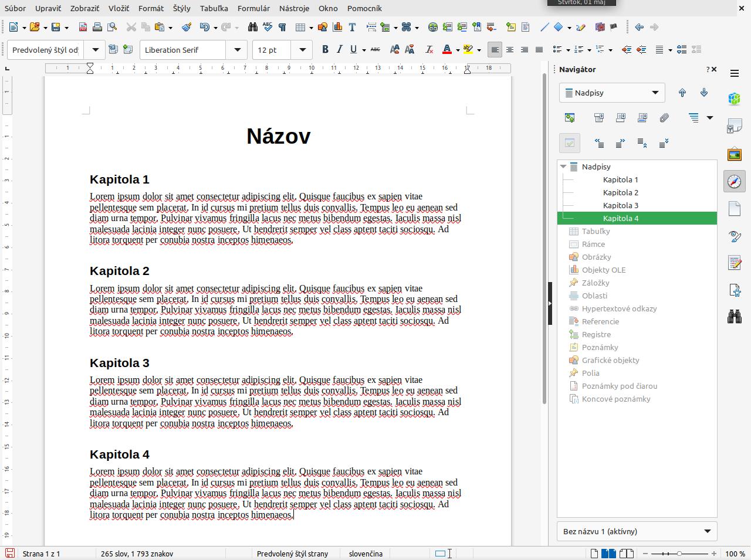
Task: Open paragraph style dropdown list
Action: 95,50
